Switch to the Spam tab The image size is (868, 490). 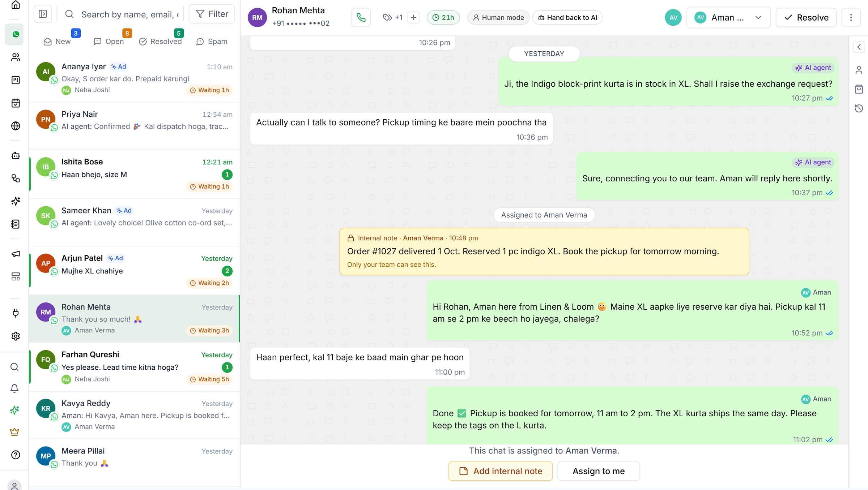pyautogui.click(x=212, y=41)
